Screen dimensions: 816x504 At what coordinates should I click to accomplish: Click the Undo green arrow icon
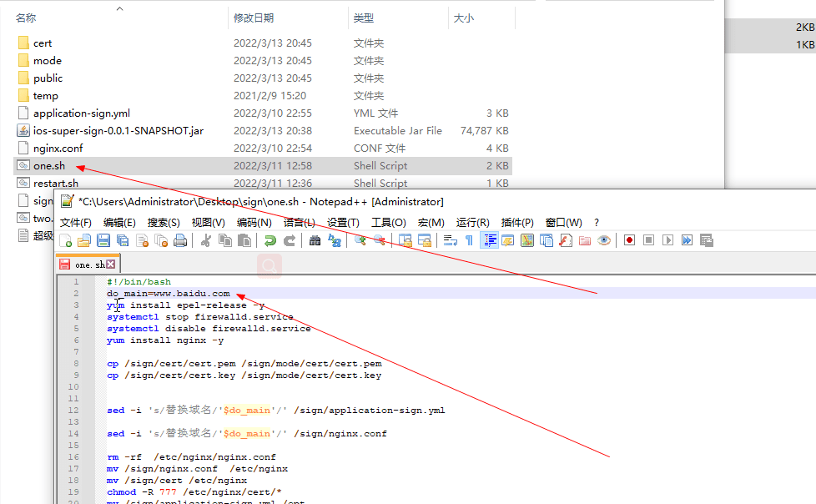(269, 240)
